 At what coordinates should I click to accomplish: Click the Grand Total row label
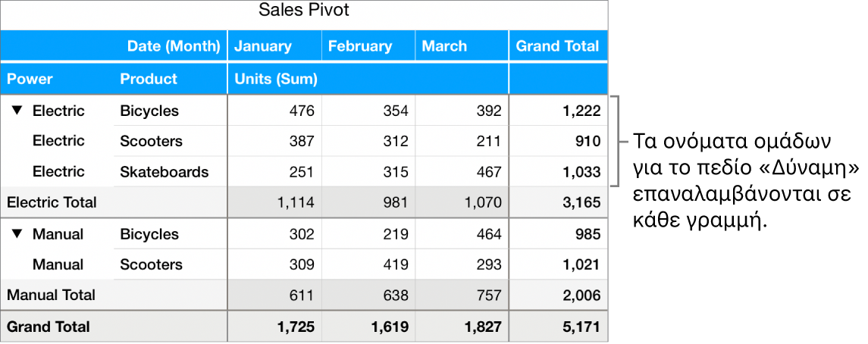tap(49, 327)
